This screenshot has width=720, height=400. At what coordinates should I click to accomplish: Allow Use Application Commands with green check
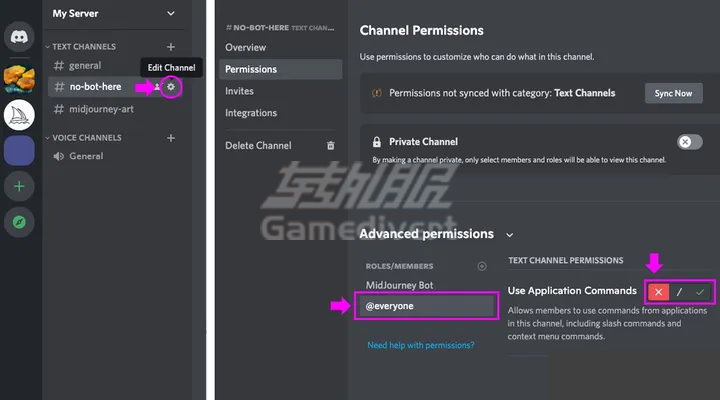click(x=700, y=292)
